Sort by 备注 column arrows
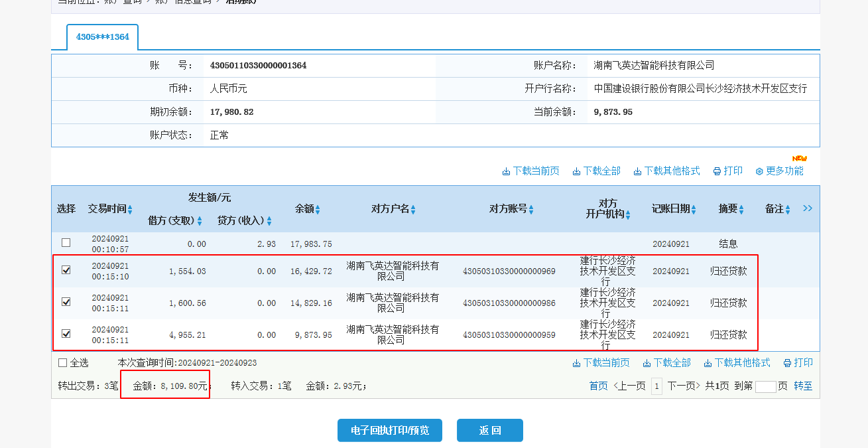 [x=788, y=210]
